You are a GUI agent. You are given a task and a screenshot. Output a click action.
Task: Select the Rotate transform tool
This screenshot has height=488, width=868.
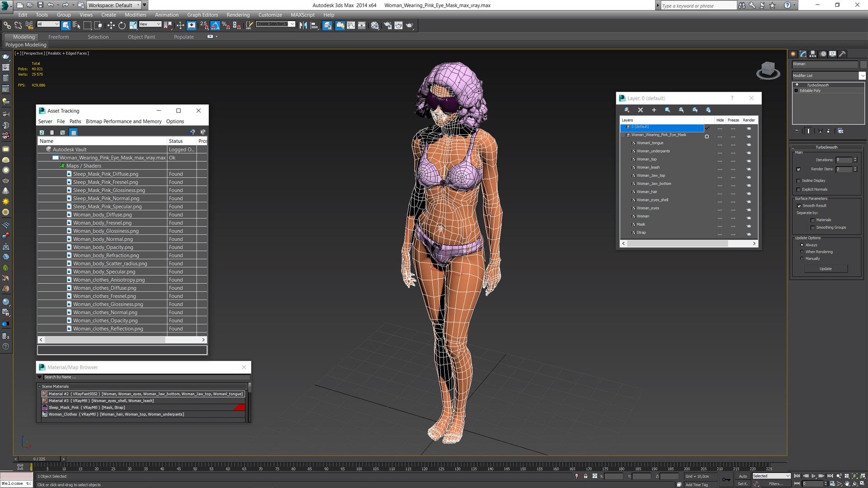point(122,26)
